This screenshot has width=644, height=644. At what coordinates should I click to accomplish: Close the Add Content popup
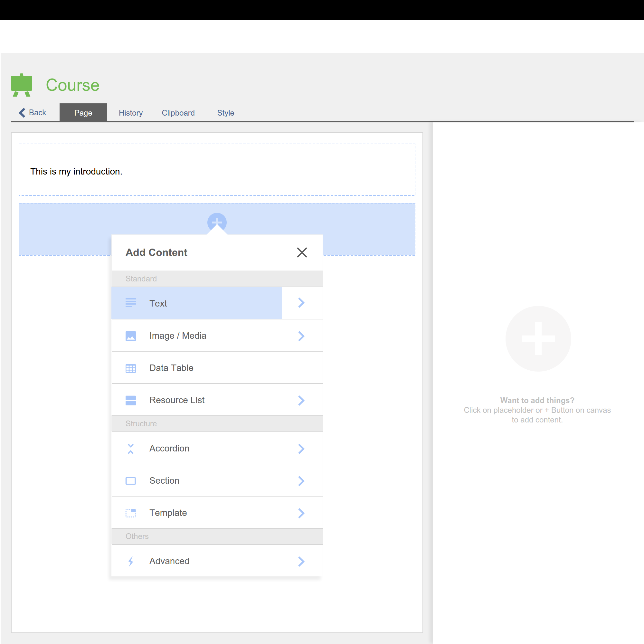(x=302, y=252)
